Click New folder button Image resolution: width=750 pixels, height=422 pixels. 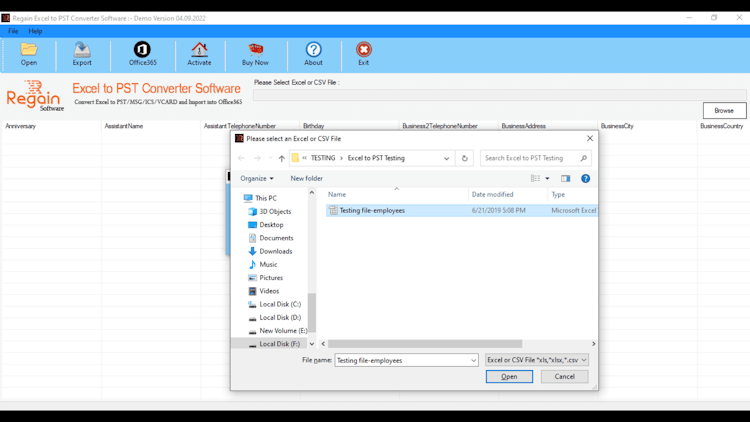(x=307, y=178)
